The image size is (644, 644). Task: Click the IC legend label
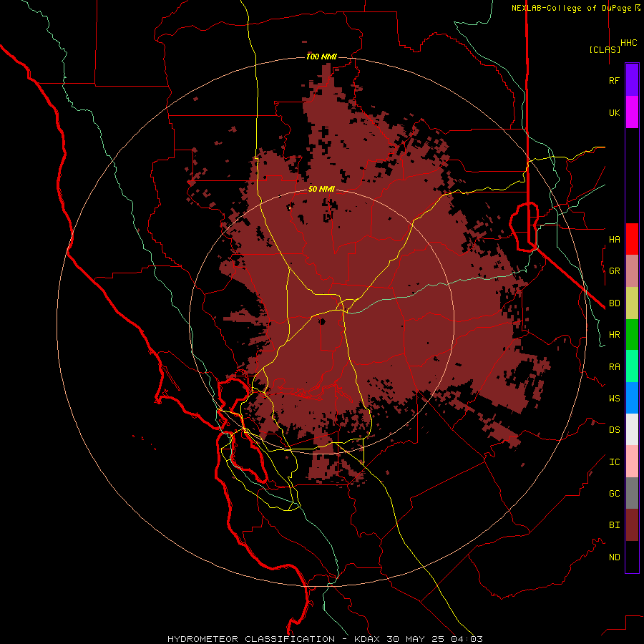point(614,462)
